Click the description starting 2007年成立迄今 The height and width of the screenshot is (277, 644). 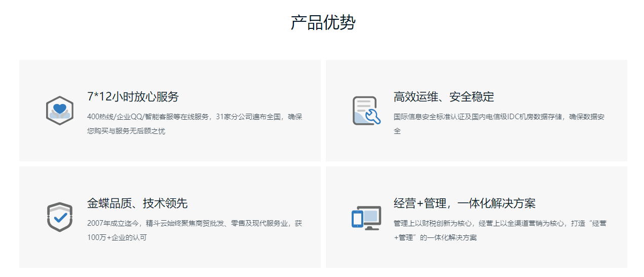[195, 230]
